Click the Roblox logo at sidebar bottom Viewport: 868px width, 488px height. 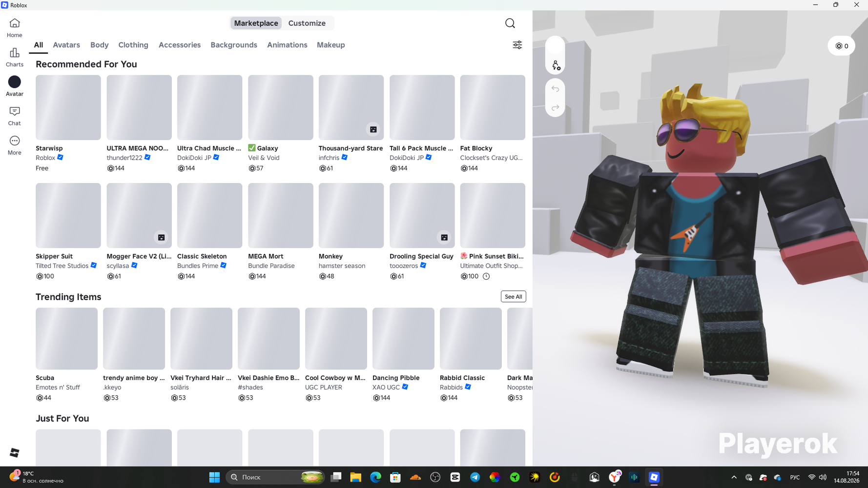(15, 453)
